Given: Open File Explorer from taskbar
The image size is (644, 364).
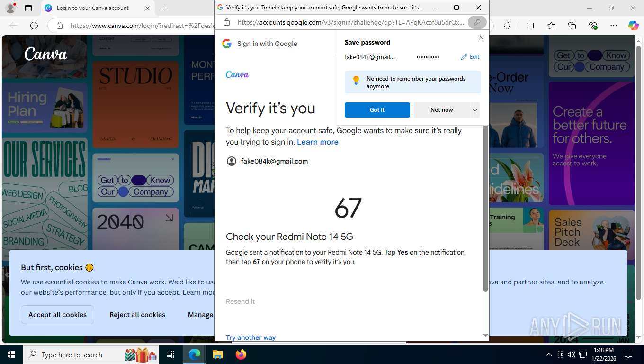Looking at the screenshot, I should click(x=217, y=355).
